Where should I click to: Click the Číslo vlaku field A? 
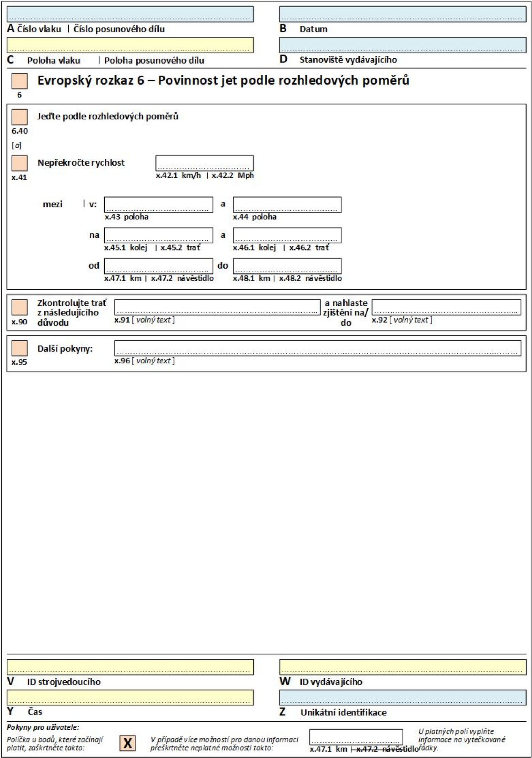point(130,14)
